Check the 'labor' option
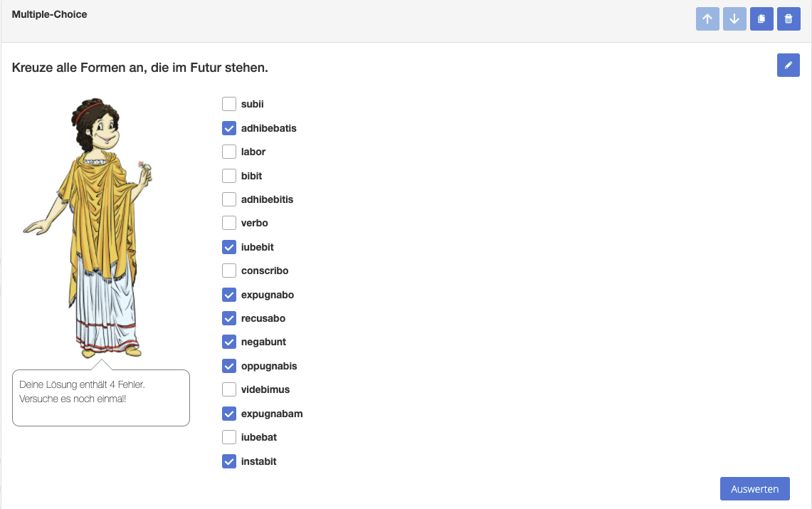The height and width of the screenshot is (509, 812). (x=229, y=152)
